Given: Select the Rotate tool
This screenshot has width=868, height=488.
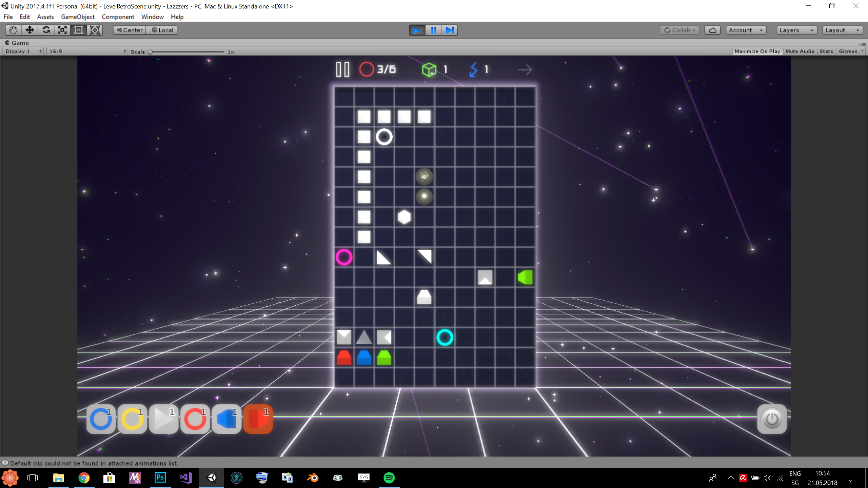Looking at the screenshot, I should [46, 30].
